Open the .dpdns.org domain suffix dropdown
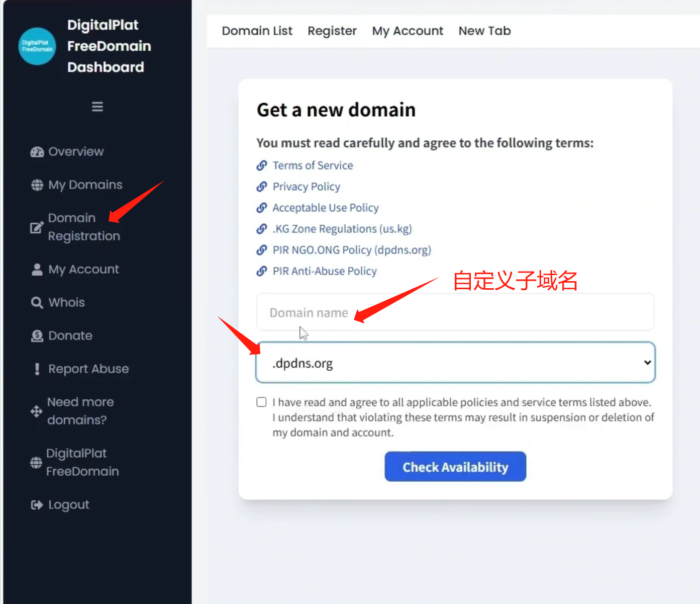The height and width of the screenshot is (604, 700). click(456, 363)
